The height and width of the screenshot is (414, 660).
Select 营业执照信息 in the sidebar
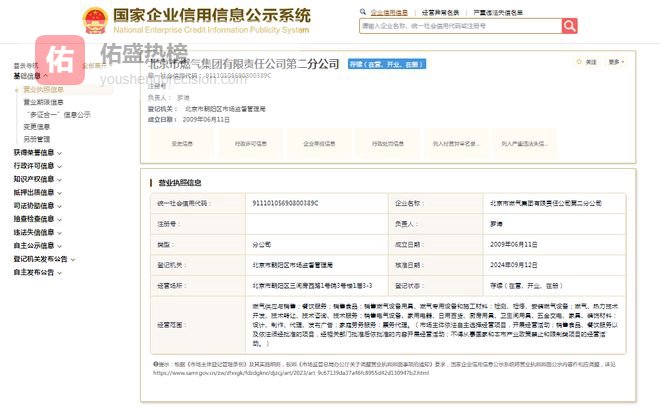click(x=44, y=89)
